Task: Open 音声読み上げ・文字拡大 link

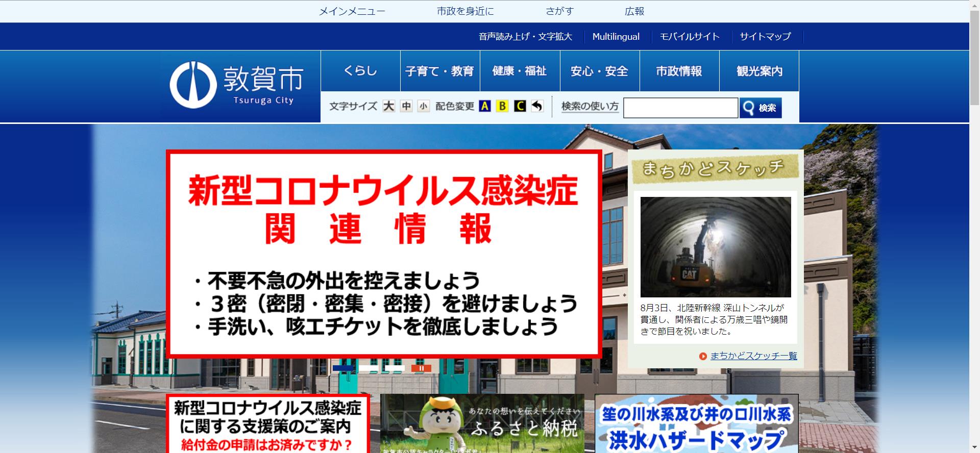Action: [x=525, y=37]
